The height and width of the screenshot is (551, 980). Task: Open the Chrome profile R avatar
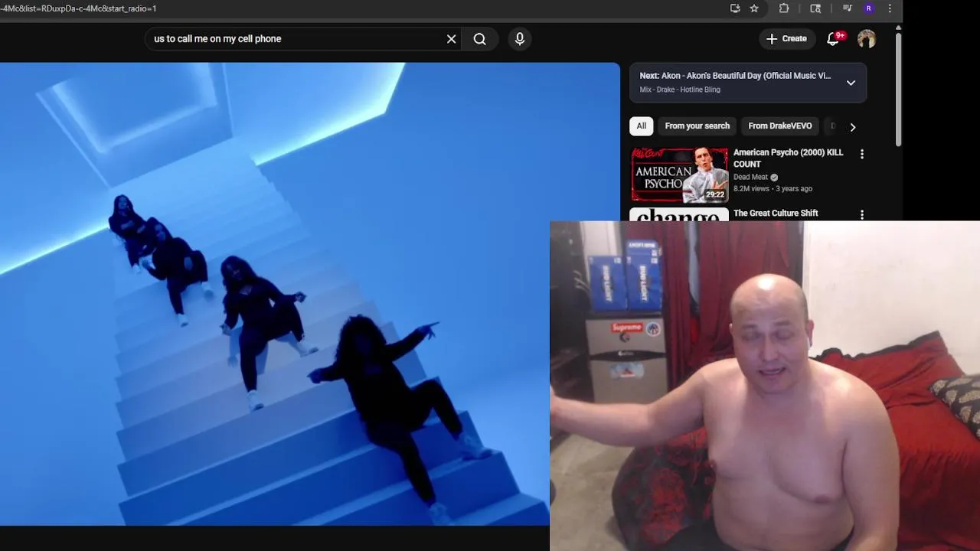(868, 8)
